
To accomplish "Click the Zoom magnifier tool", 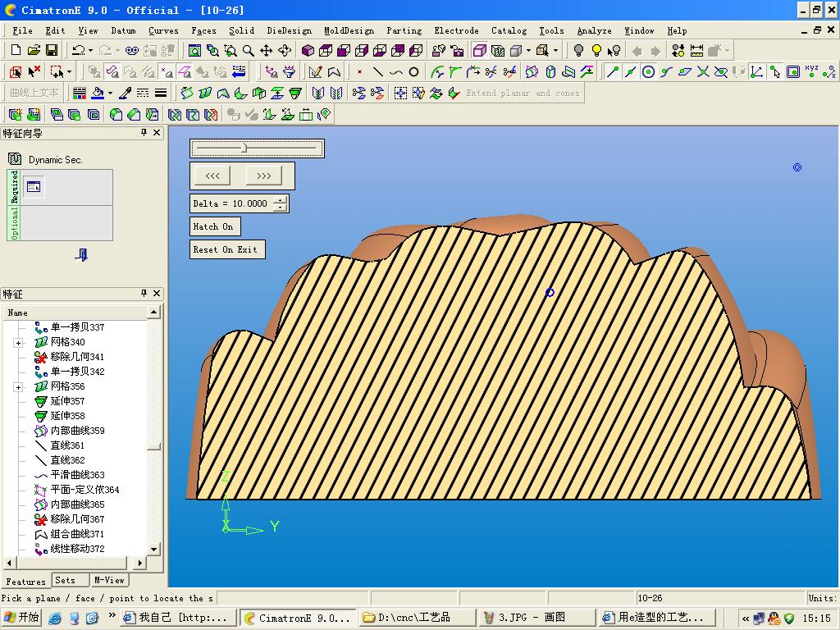I will 248,50.
